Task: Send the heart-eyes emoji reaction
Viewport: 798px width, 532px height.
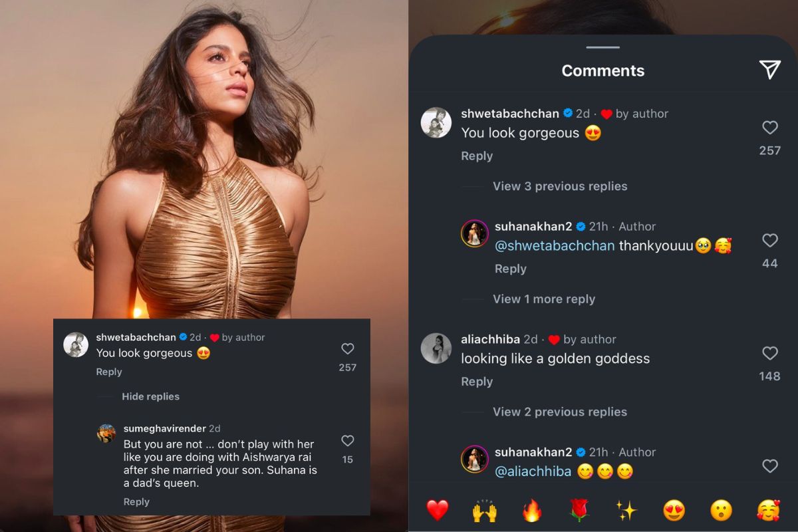Action: point(674,510)
